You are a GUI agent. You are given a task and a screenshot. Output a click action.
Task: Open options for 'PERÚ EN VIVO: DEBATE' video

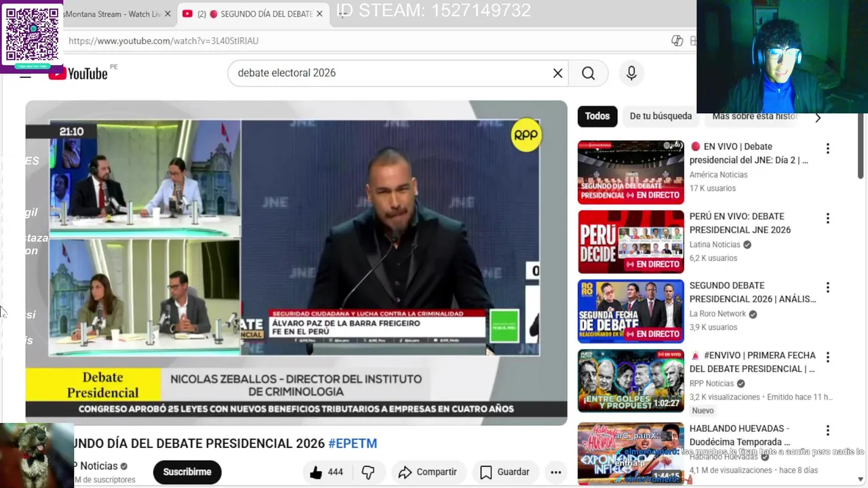tap(827, 218)
